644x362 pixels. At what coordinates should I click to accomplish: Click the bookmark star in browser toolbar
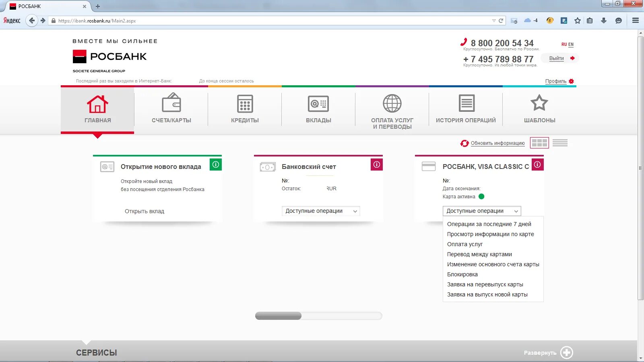(578, 21)
